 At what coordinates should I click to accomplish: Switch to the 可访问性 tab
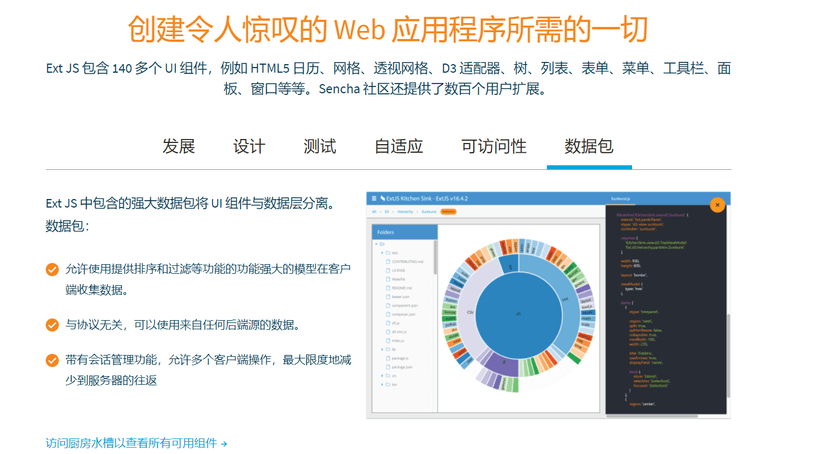[x=494, y=146]
